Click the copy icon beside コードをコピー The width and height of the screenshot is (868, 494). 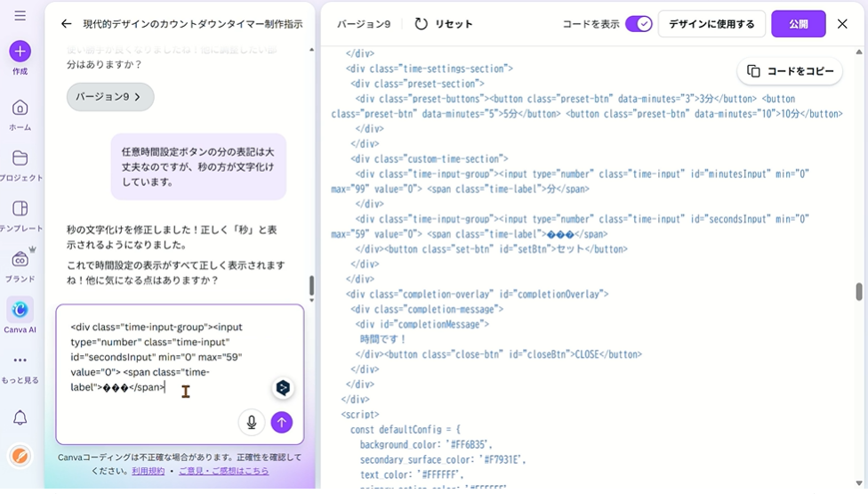(753, 71)
